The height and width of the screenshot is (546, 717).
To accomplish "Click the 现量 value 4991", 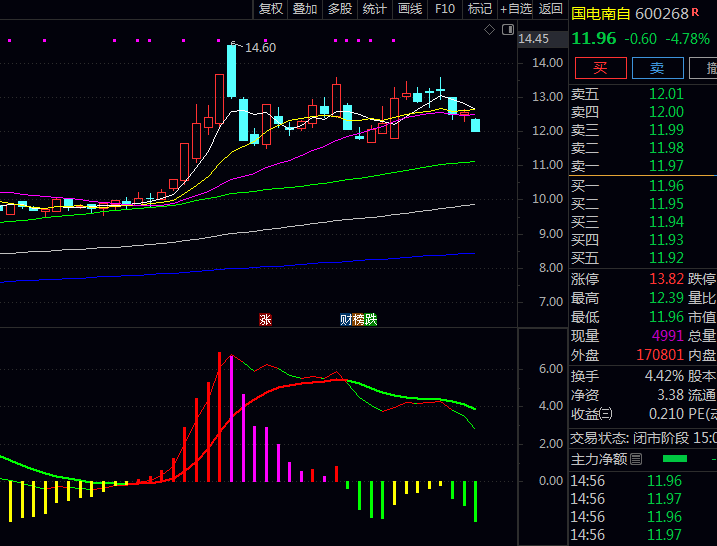I will click(668, 336).
